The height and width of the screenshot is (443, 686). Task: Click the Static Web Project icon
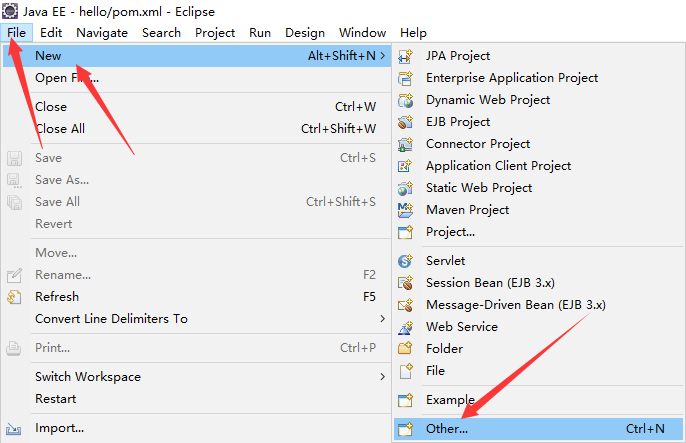click(405, 188)
